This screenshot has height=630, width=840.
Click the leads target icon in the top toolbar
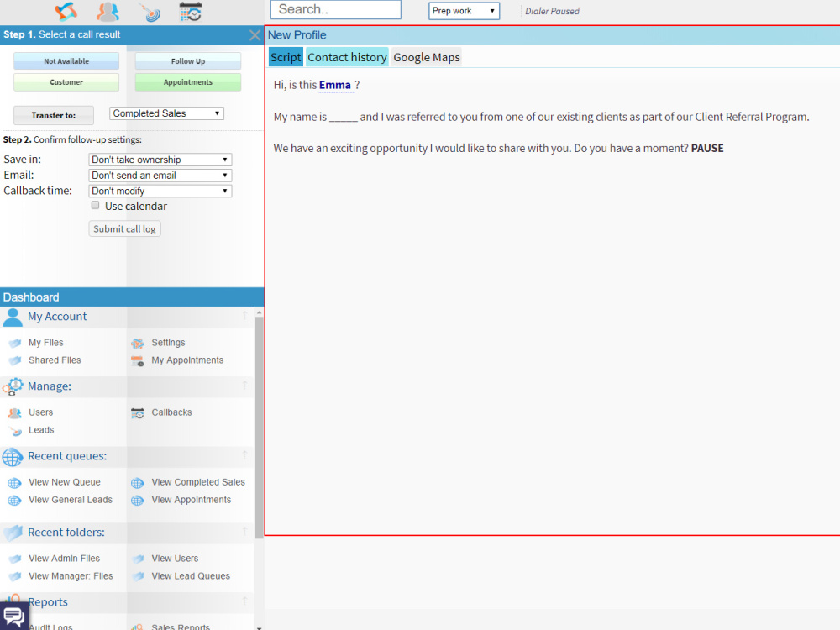[x=150, y=12]
